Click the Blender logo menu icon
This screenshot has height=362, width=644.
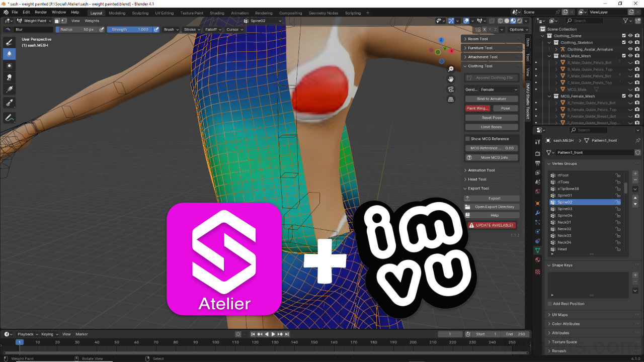(x=5, y=12)
